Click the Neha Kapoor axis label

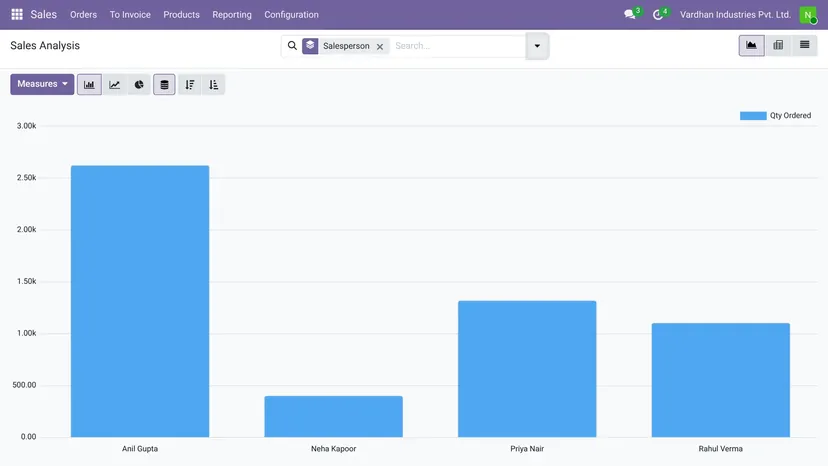pyautogui.click(x=333, y=449)
